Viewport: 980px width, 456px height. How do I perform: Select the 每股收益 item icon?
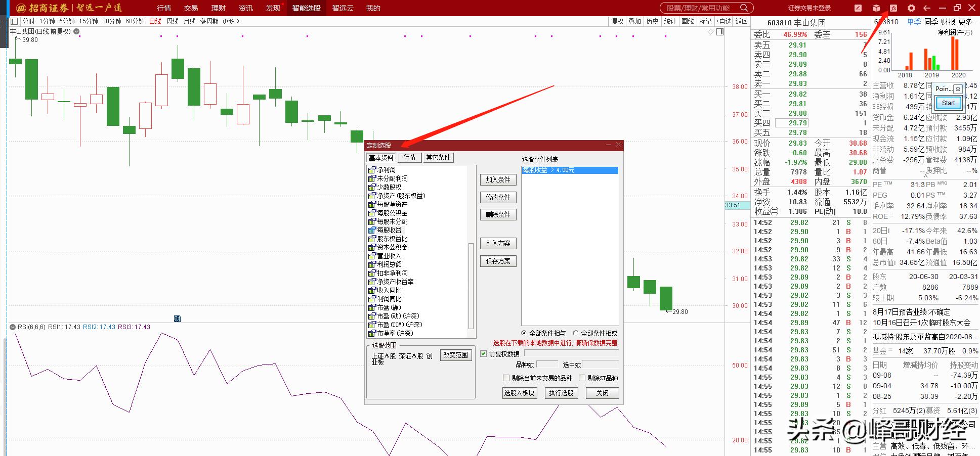(372, 230)
